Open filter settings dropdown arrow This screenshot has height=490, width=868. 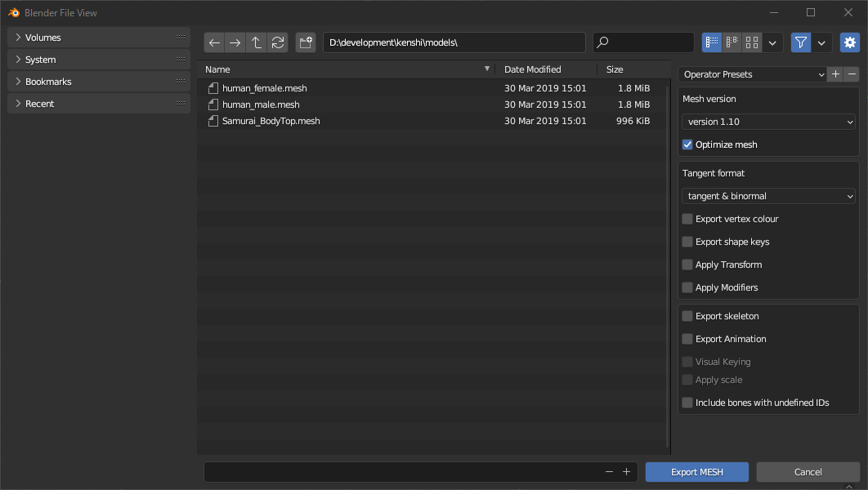coord(821,42)
